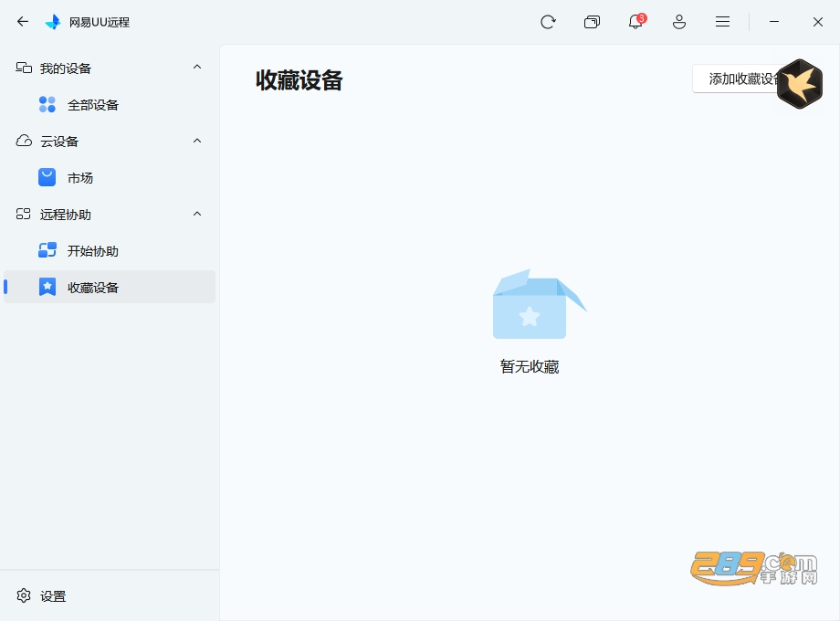Go back using the left arrow
Image resolution: width=840 pixels, height=621 pixels.
tap(23, 21)
